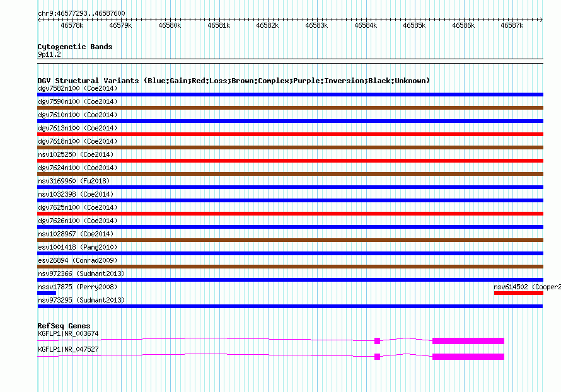Select the small exon square of NR_047527
The width and height of the screenshot is (561, 392).
[x=377, y=357]
